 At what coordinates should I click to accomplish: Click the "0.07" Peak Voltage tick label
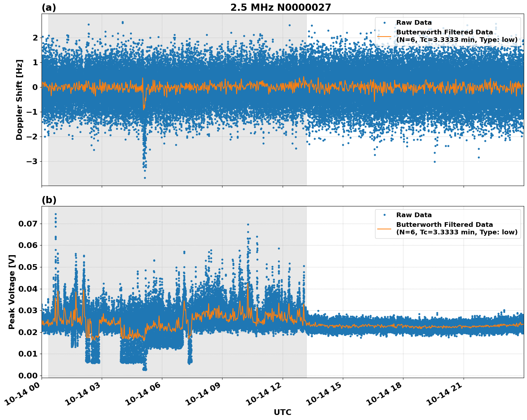[28, 224]
